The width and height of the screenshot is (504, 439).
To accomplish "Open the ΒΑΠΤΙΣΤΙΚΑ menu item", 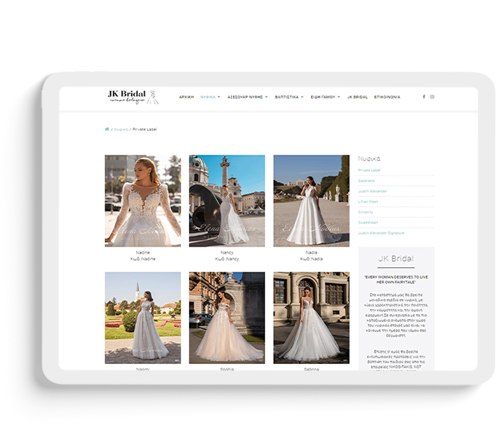I will click(287, 97).
